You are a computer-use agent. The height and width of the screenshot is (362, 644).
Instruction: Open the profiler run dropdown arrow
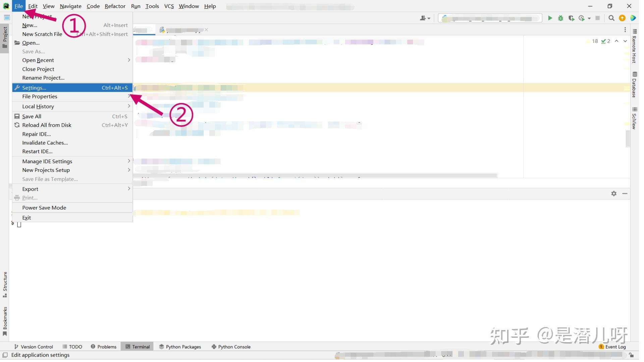[x=589, y=18]
